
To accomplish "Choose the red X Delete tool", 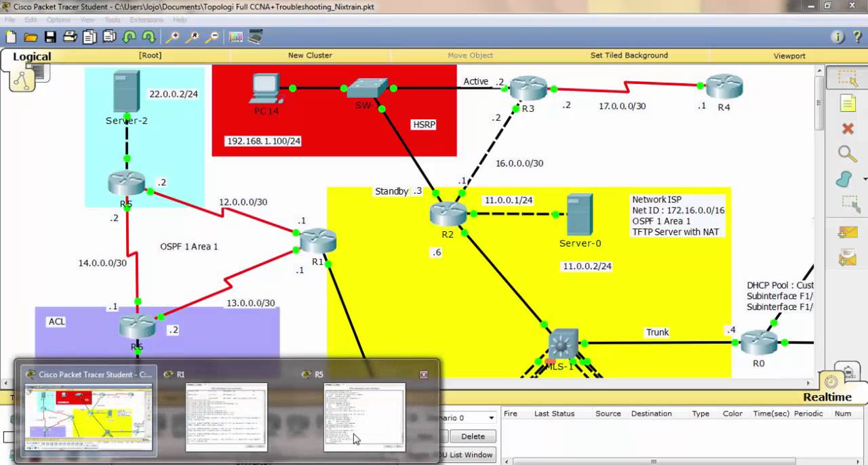I will [x=847, y=129].
